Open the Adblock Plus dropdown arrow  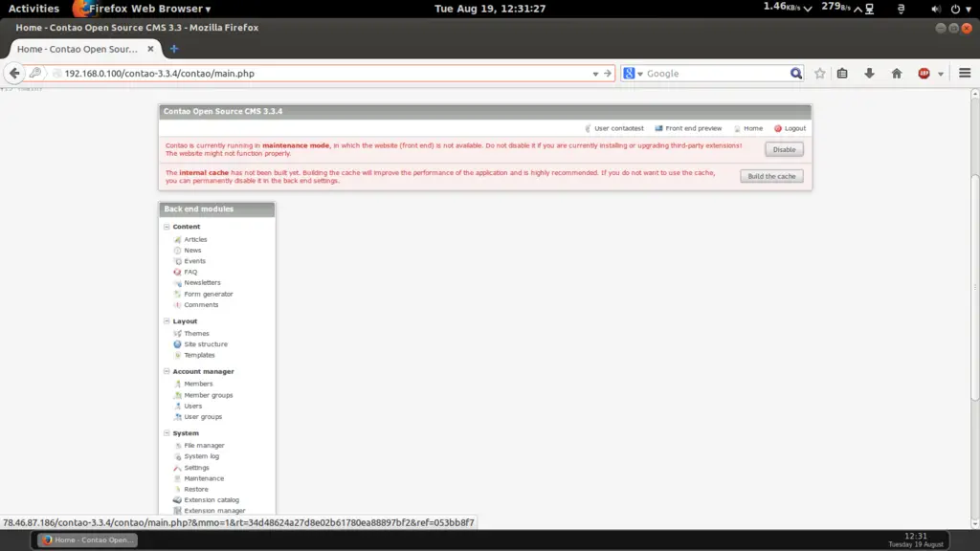(x=940, y=74)
